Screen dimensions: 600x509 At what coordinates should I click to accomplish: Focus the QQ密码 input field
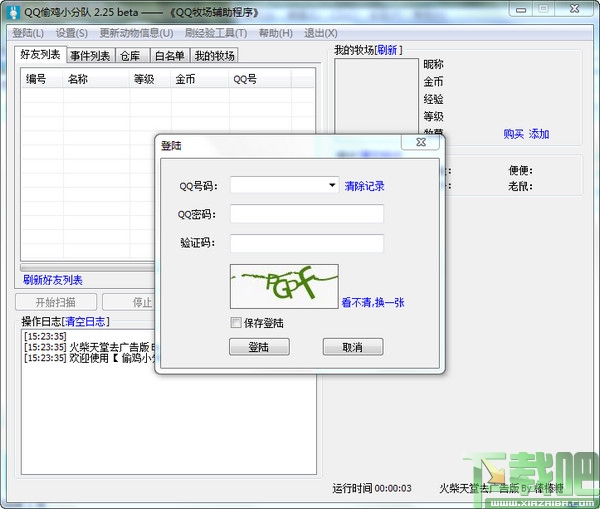coord(307,214)
